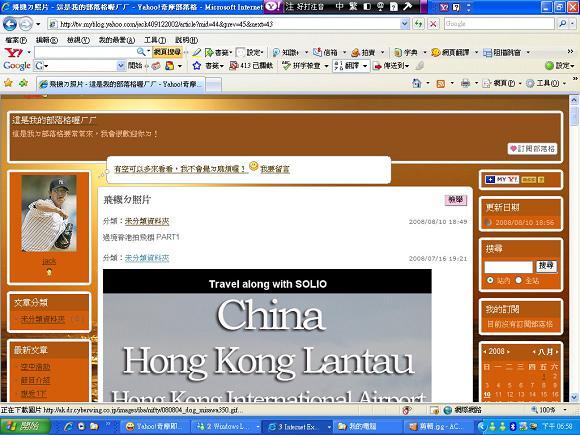
Task: Click the Favorites Center yellow star icon
Action: [8, 83]
